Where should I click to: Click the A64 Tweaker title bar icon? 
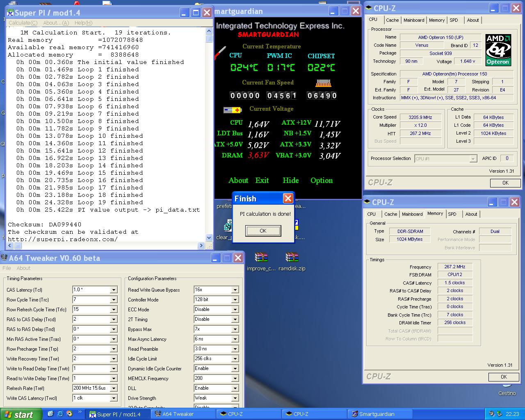(x=5, y=258)
